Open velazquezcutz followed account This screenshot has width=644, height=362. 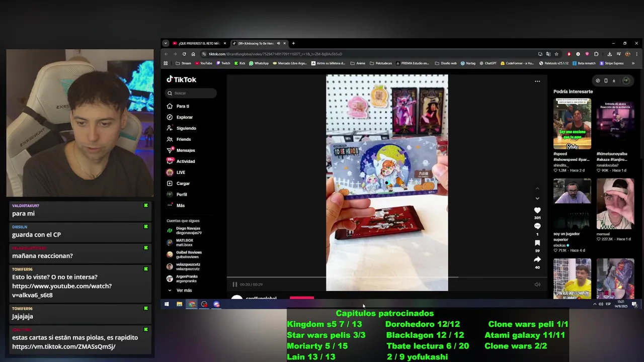(x=184, y=266)
